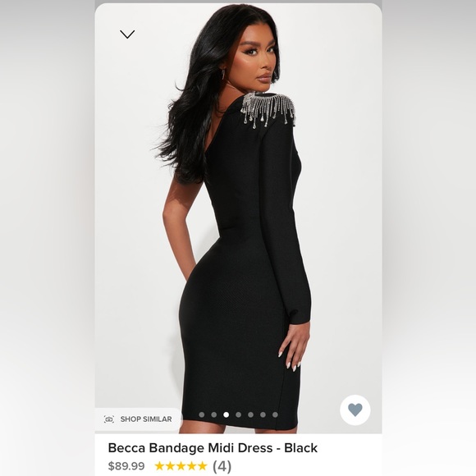Click the fifth yellow rating star
476x476 pixels.
click(202, 465)
